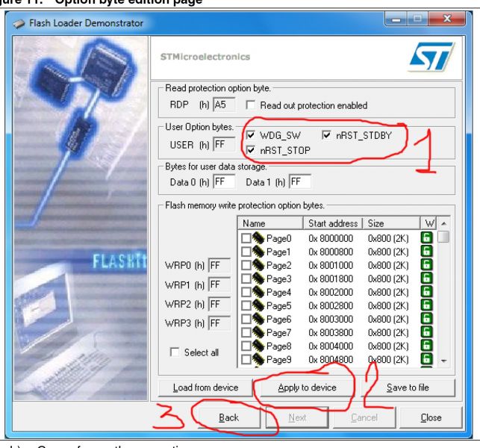Check the Page6 write protection checkbox
Screen dimensions: 480x448
[246, 319]
